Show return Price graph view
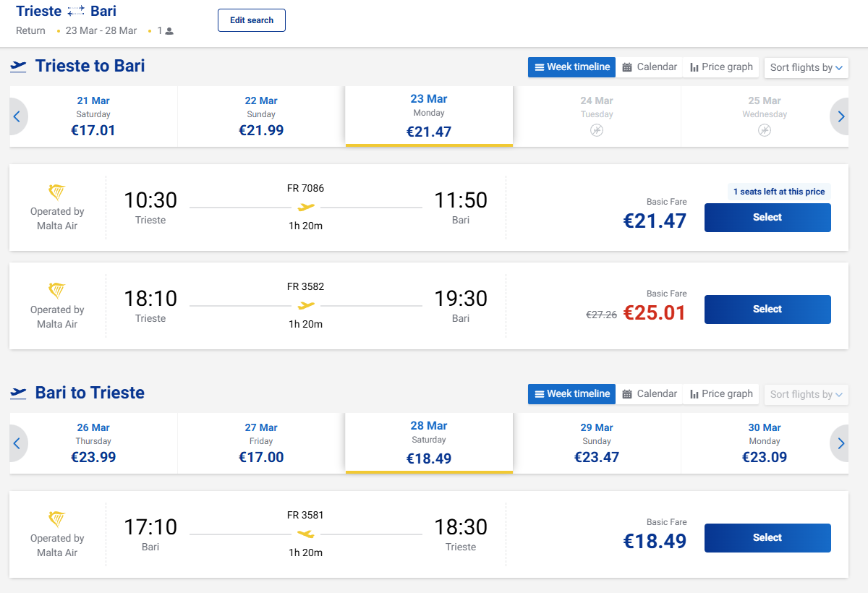 pos(721,394)
